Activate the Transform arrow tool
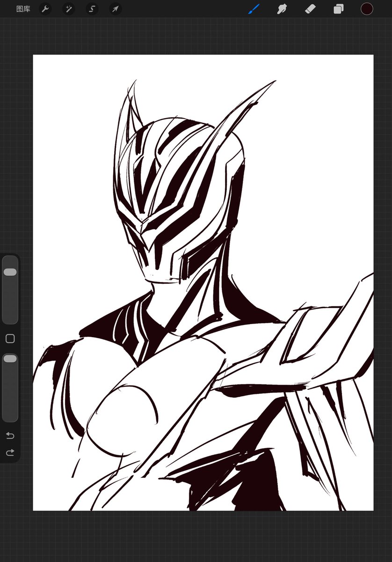Image resolution: width=392 pixels, height=562 pixels. [x=116, y=9]
